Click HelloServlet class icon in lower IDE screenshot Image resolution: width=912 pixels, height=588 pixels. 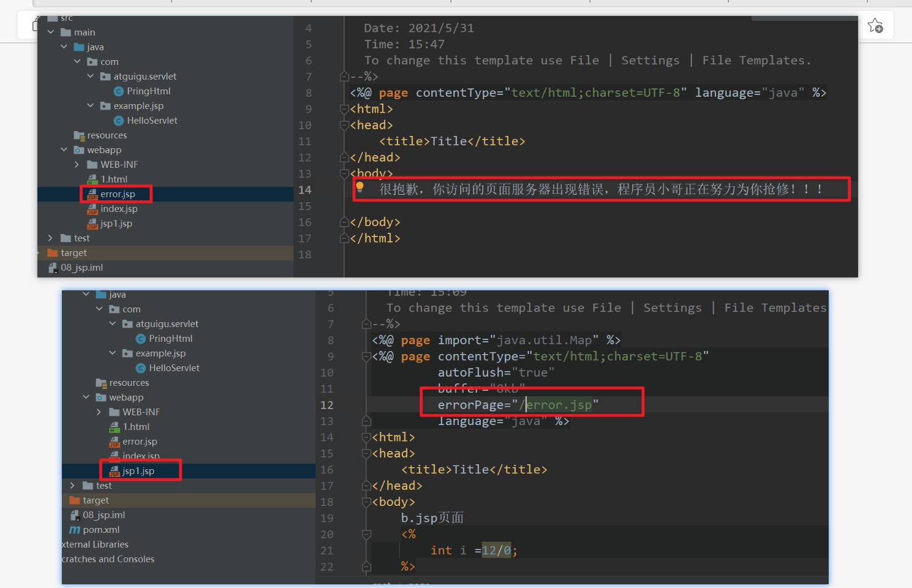141,368
